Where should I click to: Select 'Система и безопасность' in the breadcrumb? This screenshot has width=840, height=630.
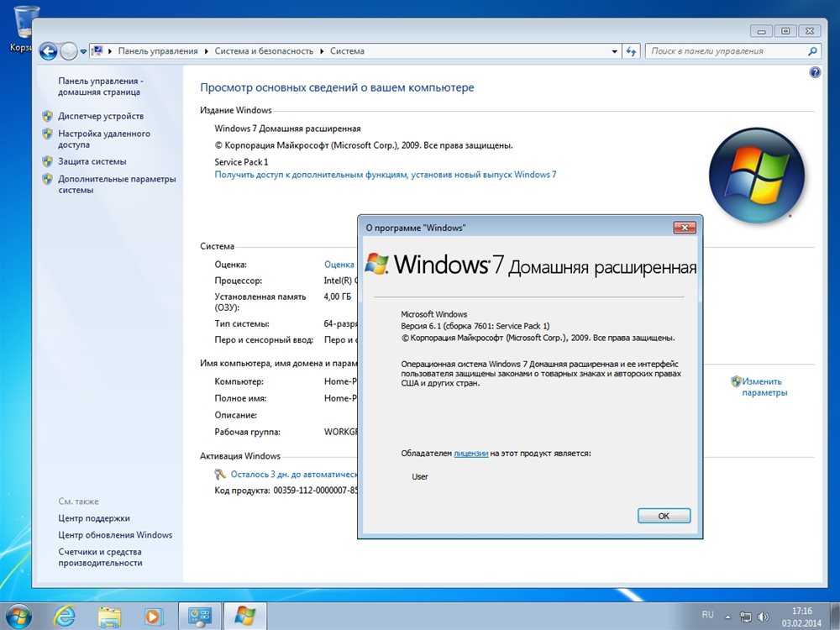(264, 51)
